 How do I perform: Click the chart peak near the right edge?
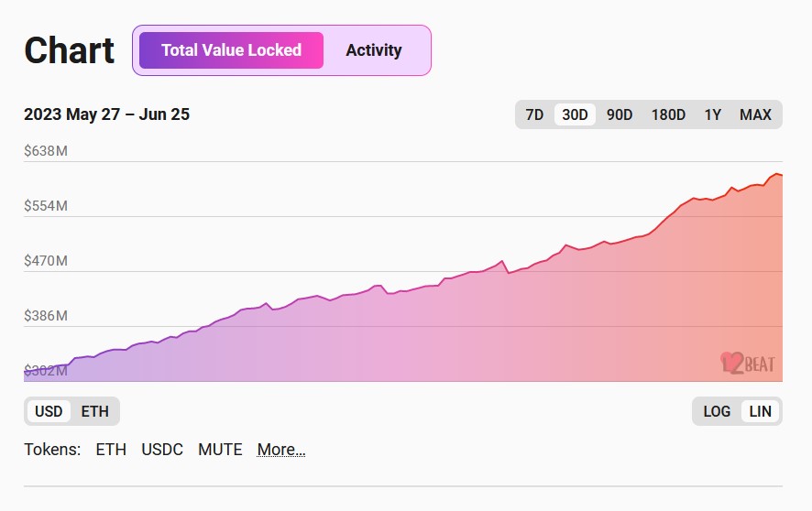[776, 174]
